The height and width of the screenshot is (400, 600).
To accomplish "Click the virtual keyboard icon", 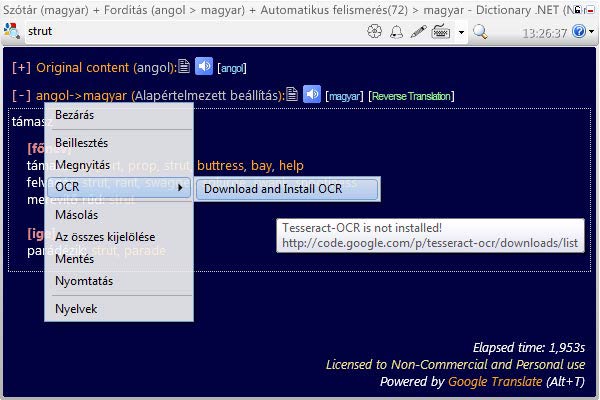I will (x=440, y=32).
